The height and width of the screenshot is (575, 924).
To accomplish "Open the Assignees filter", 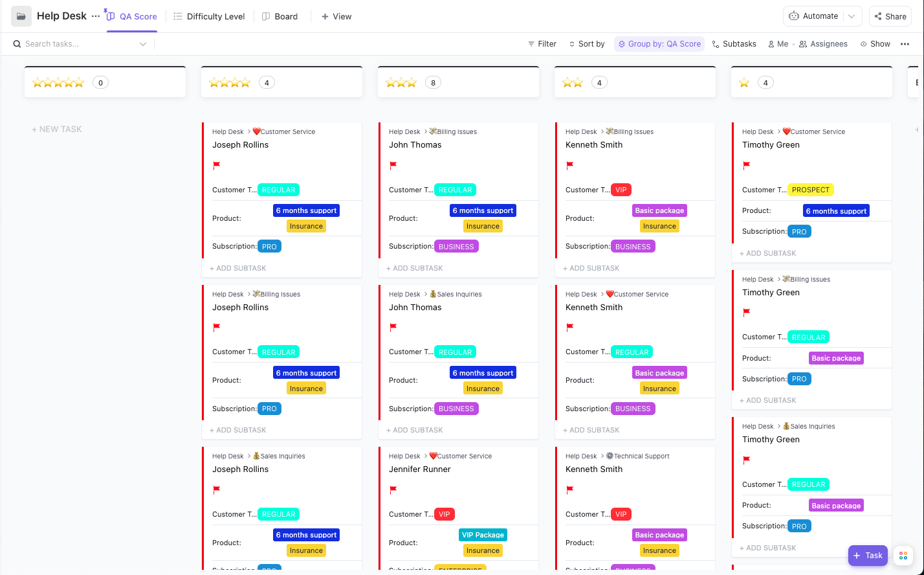I will (x=823, y=43).
